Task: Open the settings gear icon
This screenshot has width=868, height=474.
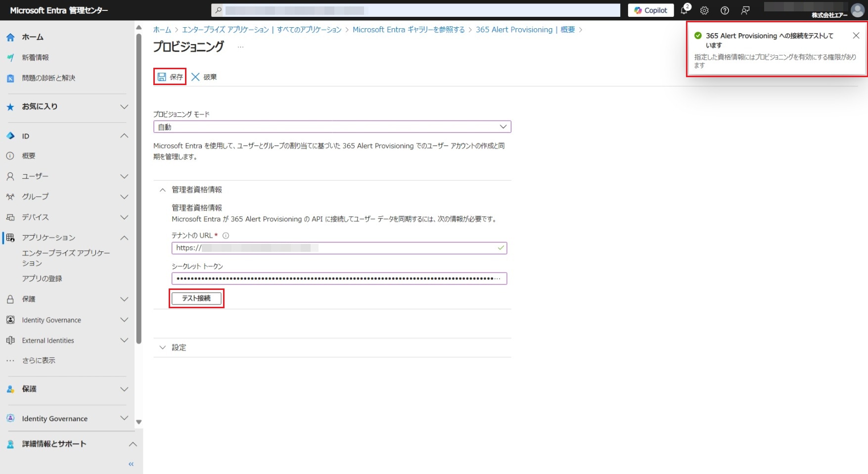Action: (704, 10)
